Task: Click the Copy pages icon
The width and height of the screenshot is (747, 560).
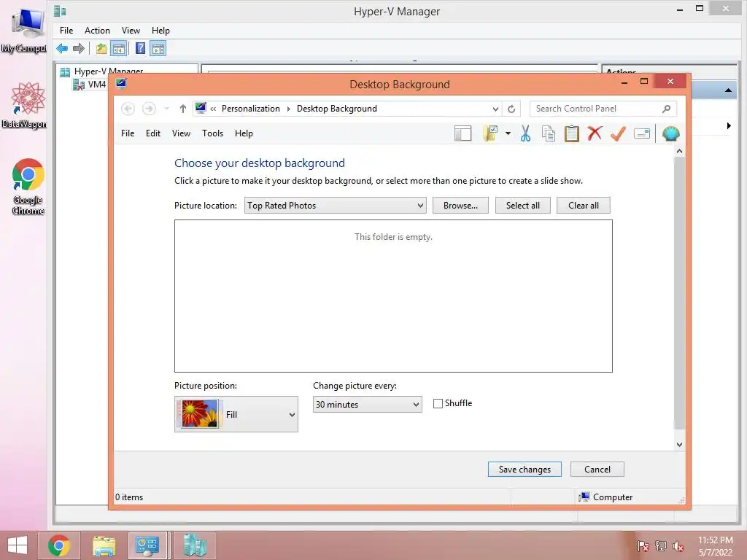Action: point(549,134)
